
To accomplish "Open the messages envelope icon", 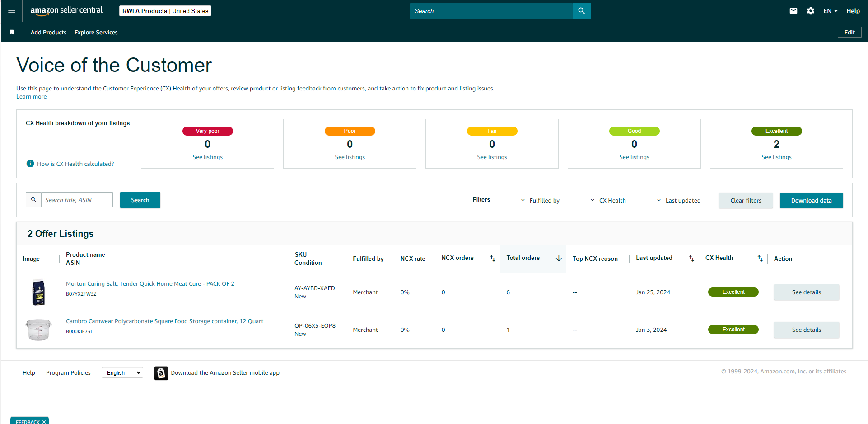I will point(793,11).
